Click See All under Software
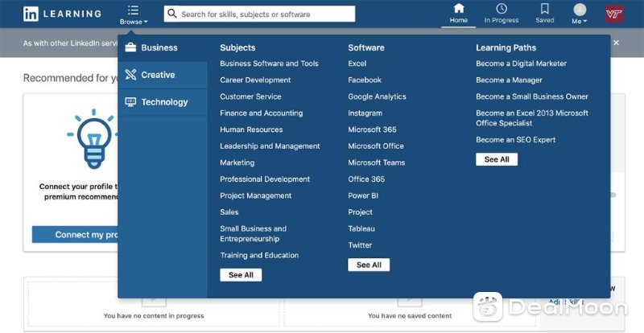The width and height of the screenshot is (644, 333). coord(369,265)
